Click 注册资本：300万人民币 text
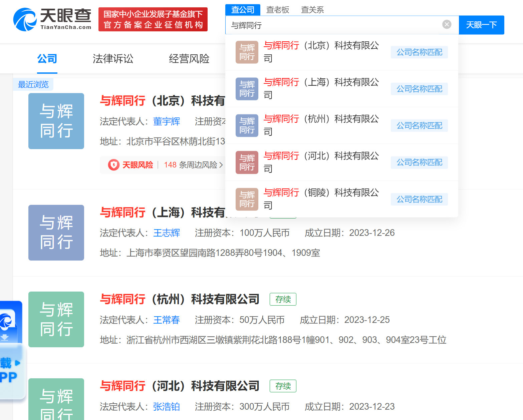Viewport: 523px width, 420px height. [x=242, y=407]
